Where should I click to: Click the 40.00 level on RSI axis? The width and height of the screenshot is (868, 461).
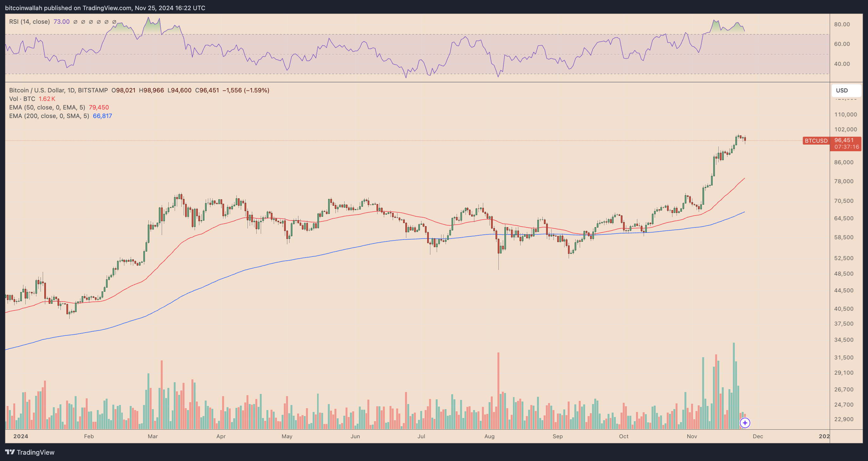(842, 64)
